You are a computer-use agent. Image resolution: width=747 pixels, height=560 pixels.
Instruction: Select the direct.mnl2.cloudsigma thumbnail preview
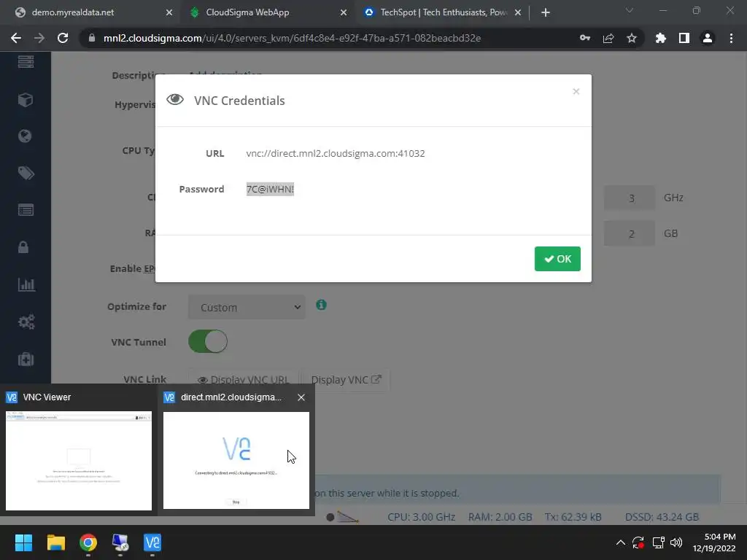[x=236, y=461]
